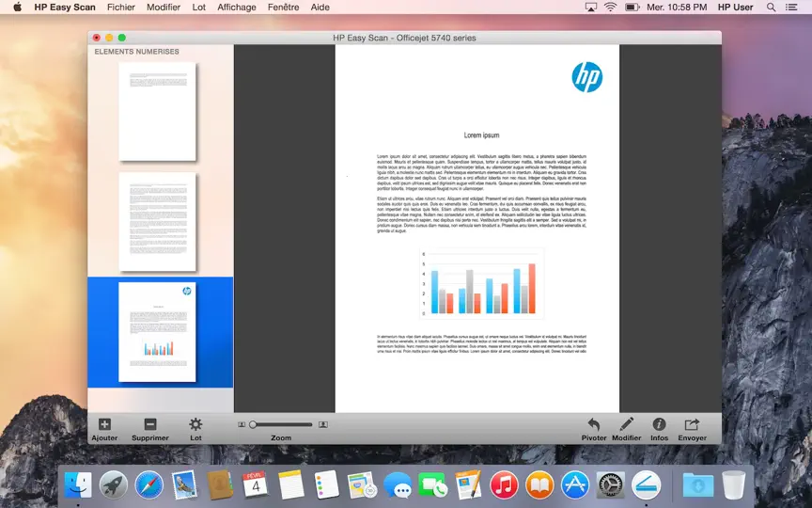Open Notification Center list icon

point(791,8)
